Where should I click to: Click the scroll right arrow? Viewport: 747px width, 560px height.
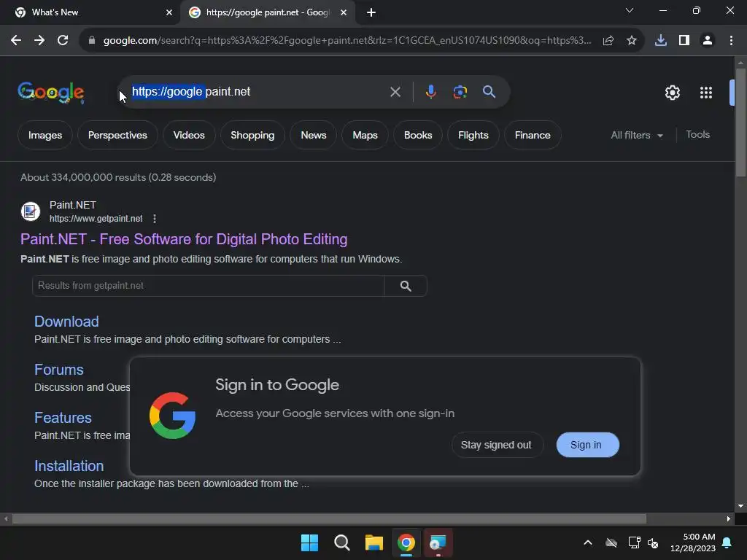coord(729,518)
